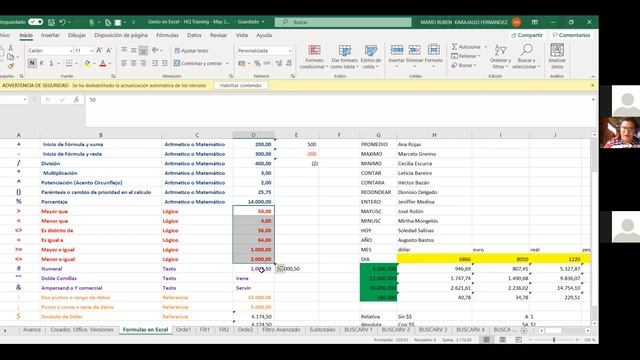The width and height of the screenshot is (640, 360).
Task: Click the Format Painter brush icon
Action: pos(11,66)
